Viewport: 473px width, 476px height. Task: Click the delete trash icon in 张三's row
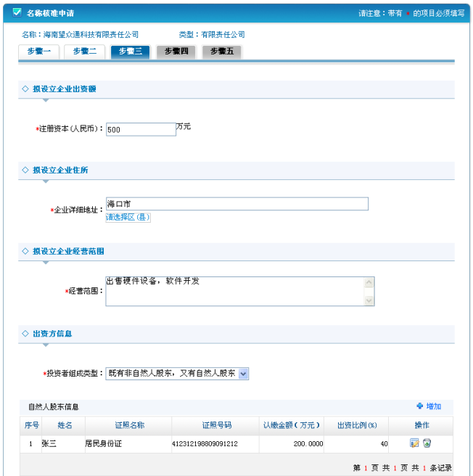tap(427, 443)
